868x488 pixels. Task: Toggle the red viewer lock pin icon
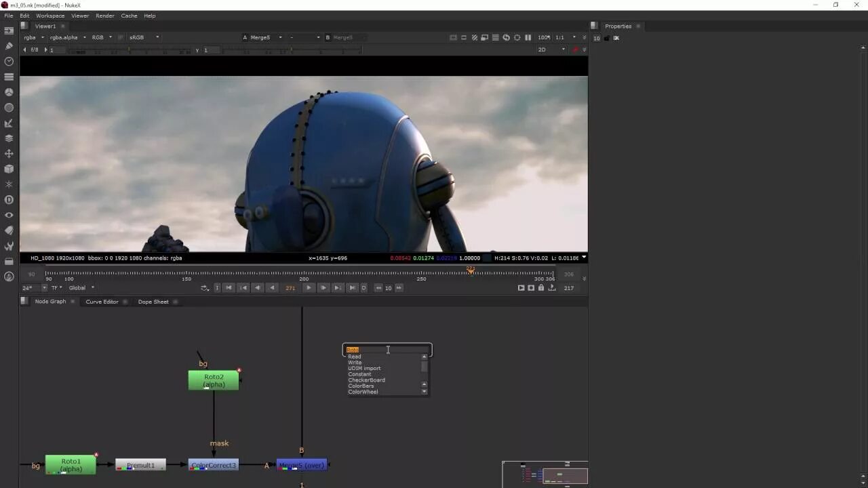pos(575,49)
